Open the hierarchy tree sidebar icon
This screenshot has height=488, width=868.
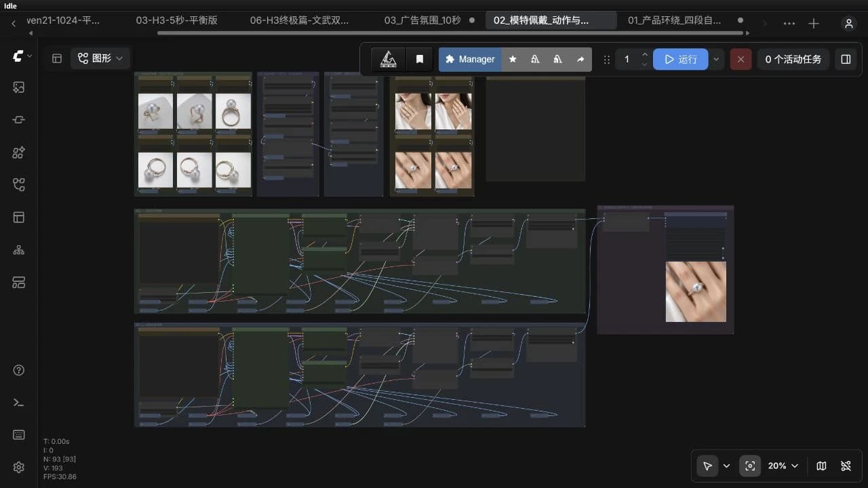pyautogui.click(x=18, y=250)
